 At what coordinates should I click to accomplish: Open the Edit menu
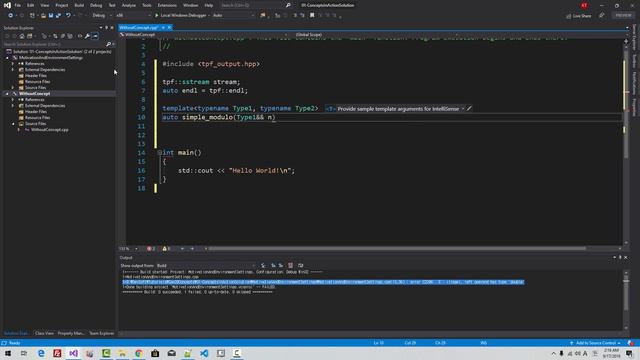(31, 5)
